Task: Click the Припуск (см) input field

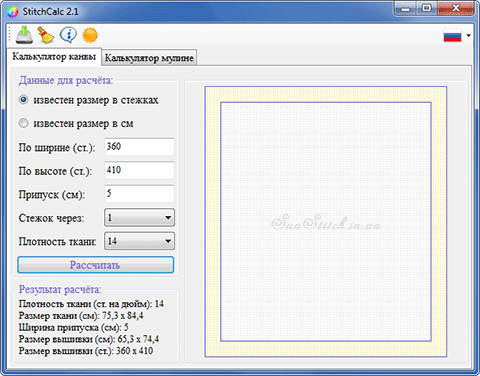Action: (139, 194)
